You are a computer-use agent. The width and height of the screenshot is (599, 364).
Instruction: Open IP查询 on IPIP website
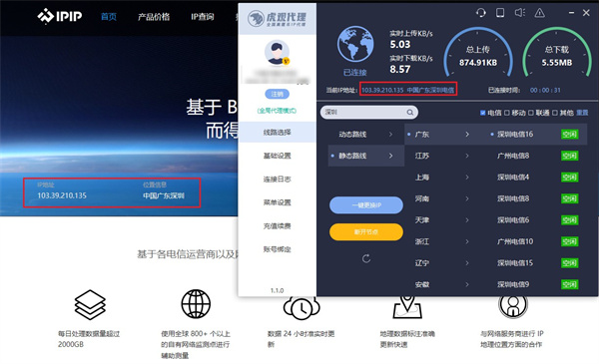pos(203,16)
